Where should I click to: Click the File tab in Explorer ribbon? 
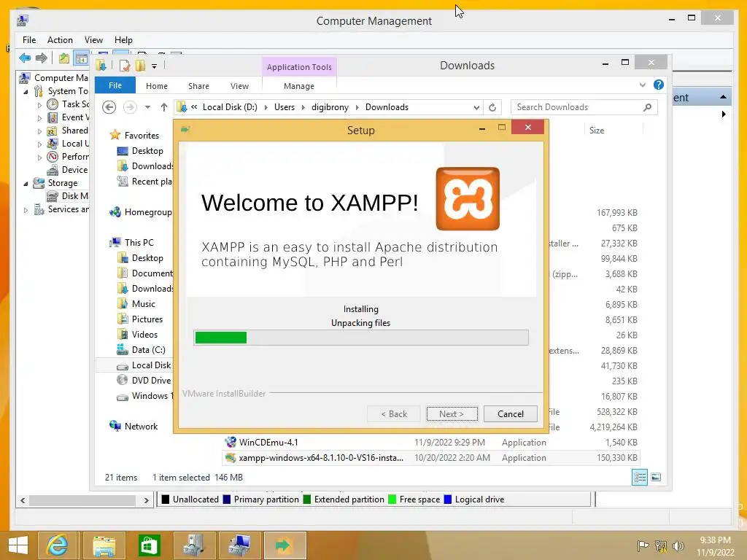115,85
